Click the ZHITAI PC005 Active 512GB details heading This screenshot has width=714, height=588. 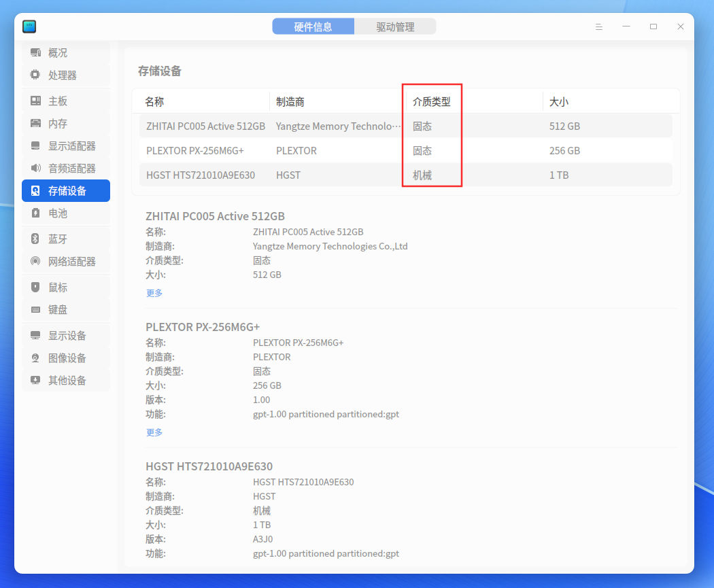point(215,216)
